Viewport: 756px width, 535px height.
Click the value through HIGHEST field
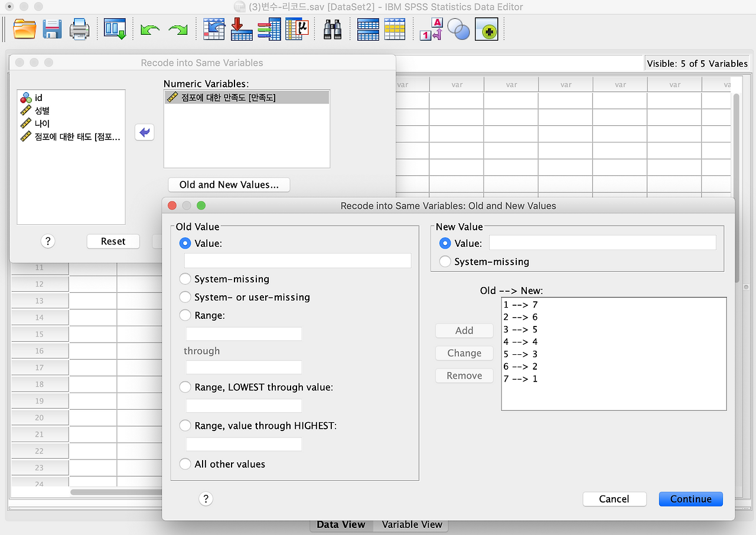(244, 444)
